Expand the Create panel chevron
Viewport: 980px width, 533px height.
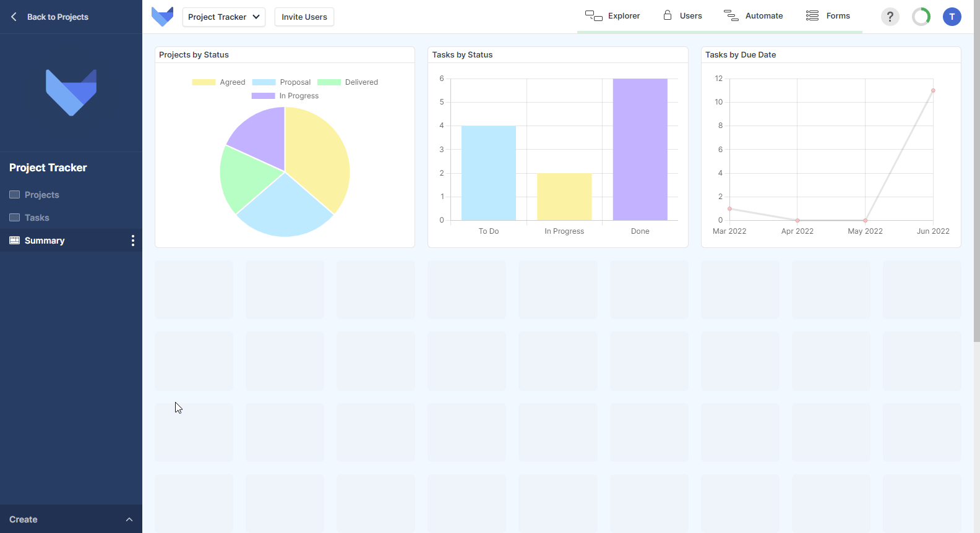click(x=129, y=519)
